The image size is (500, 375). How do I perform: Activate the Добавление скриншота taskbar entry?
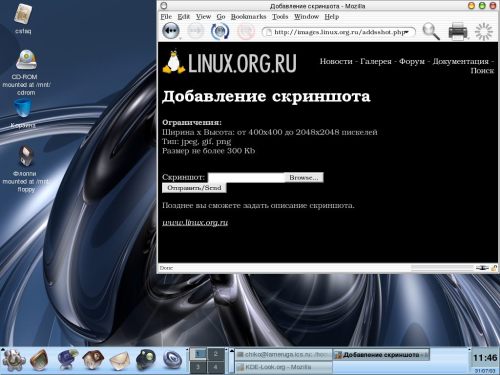tap(381, 355)
